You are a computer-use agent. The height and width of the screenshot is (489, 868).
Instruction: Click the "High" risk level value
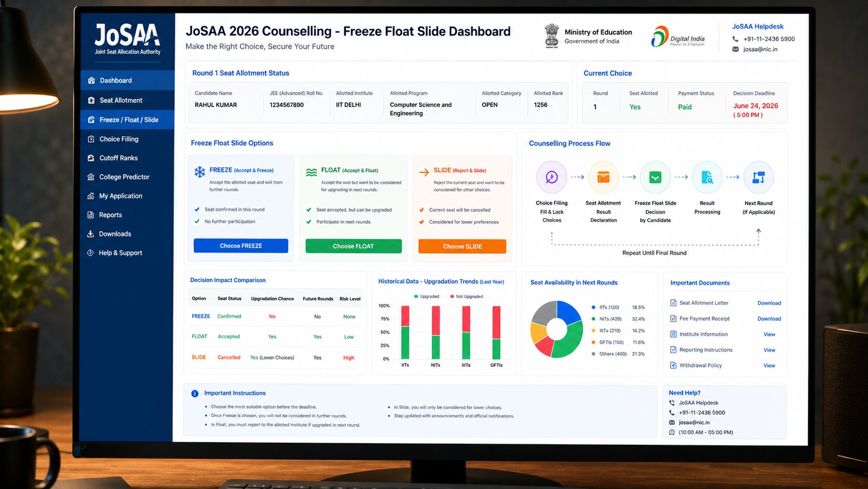pos(349,358)
